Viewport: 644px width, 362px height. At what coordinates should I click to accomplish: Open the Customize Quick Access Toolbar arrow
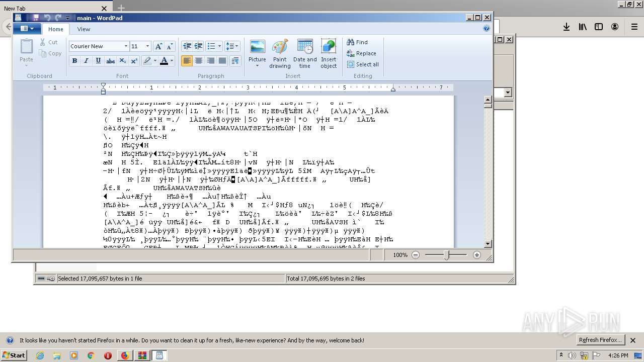[68, 18]
